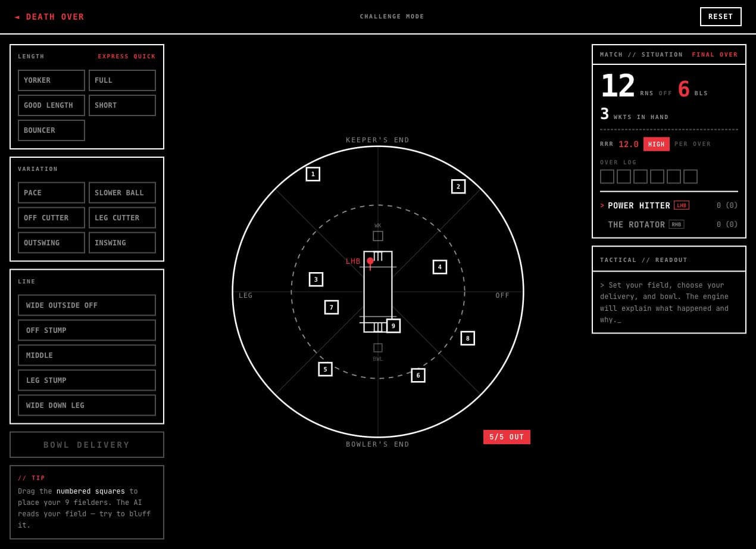
Task: Click the RESET button
Action: 721,17
